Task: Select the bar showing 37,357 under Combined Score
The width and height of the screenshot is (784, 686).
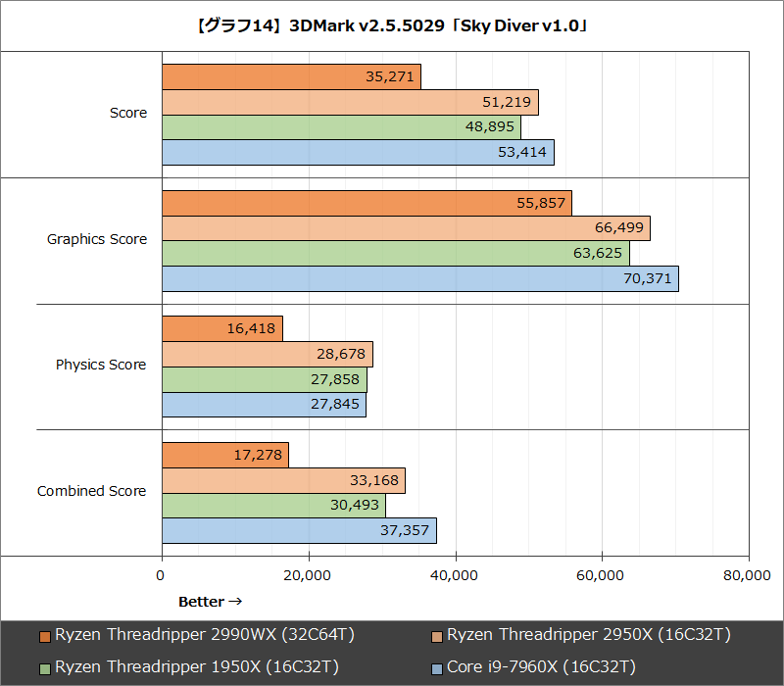Action: pos(294,530)
